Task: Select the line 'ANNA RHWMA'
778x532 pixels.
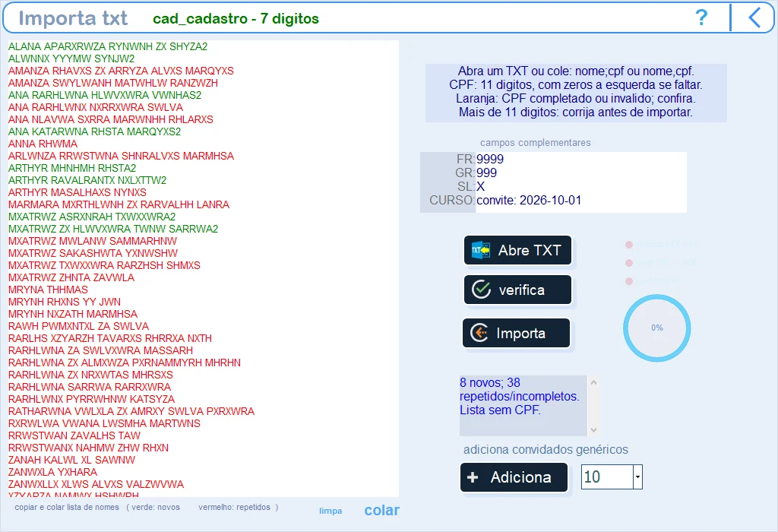Action: 43,144
